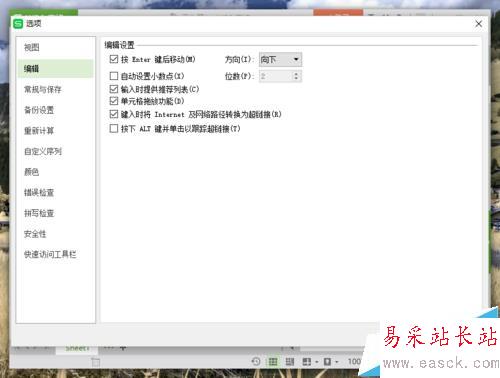
Task: Click the small sheet icon below the sheet tabs
Action: click(95, 362)
